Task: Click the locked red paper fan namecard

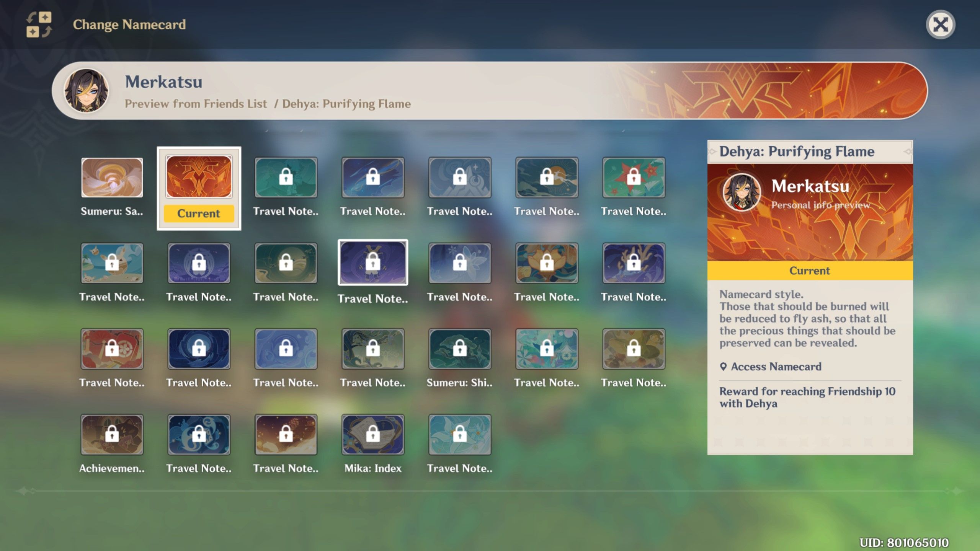Action: point(112,349)
